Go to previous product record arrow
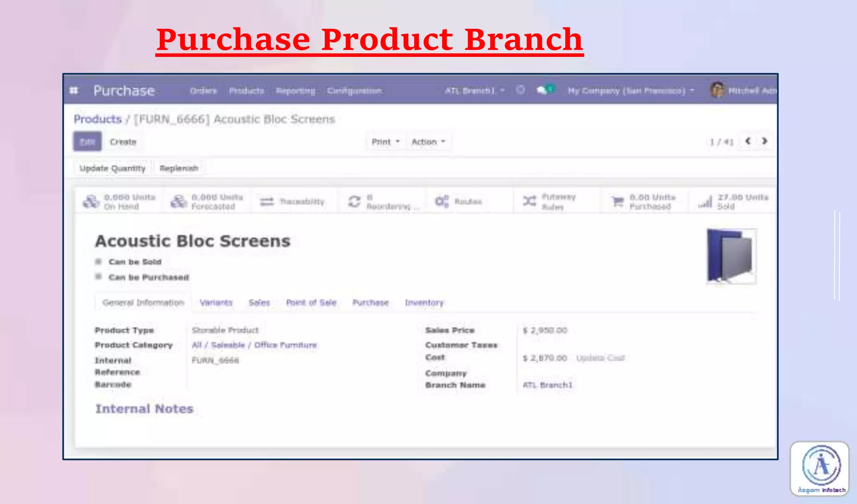 click(x=748, y=141)
